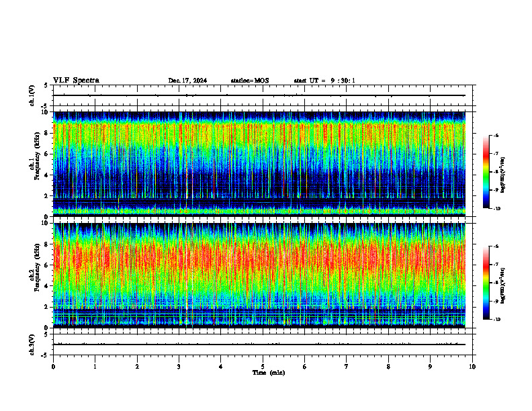Click the "4" tick on the time axis

pos(220,367)
